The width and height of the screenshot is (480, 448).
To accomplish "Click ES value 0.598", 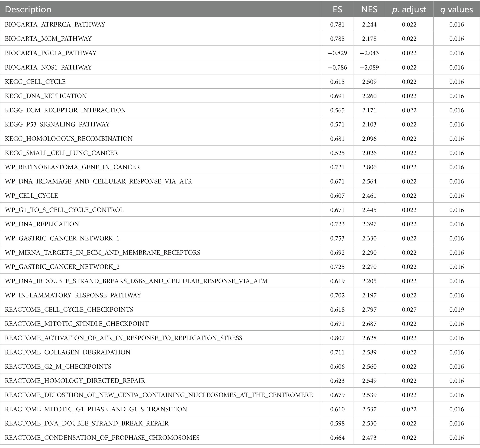I will 337,424.
